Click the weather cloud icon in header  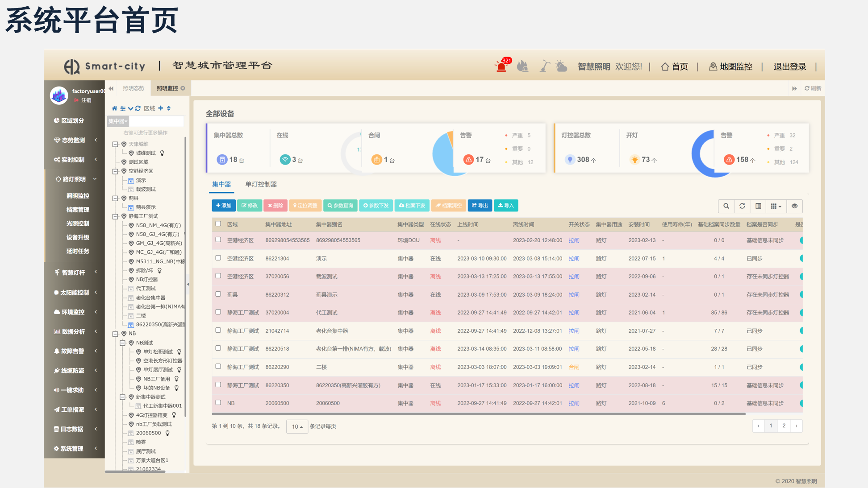tap(561, 66)
